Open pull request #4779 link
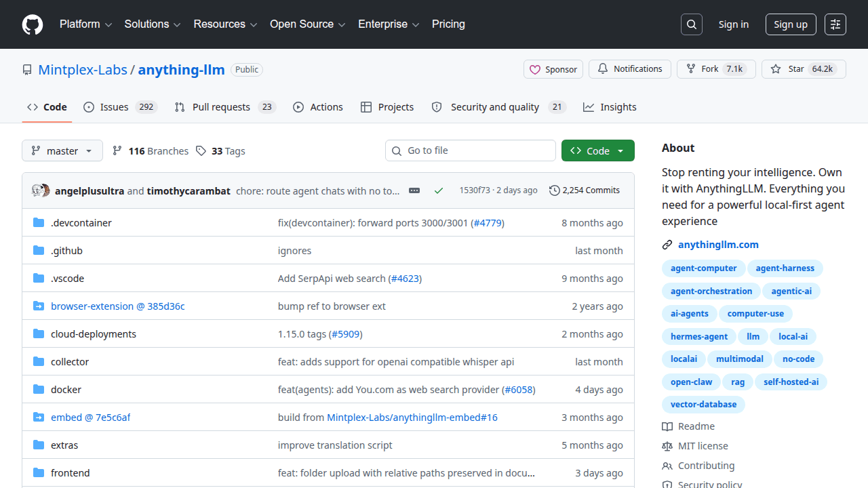Image resolution: width=868 pixels, height=488 pixels. [488, 223]
